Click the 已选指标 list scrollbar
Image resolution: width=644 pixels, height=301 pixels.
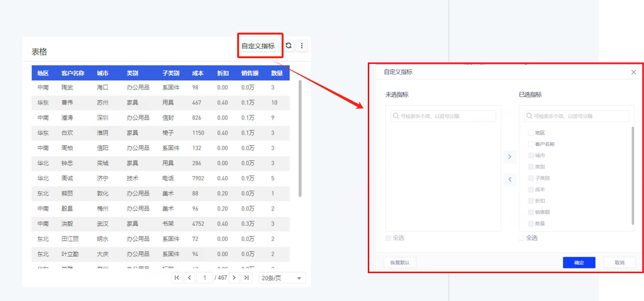(632, 175)
